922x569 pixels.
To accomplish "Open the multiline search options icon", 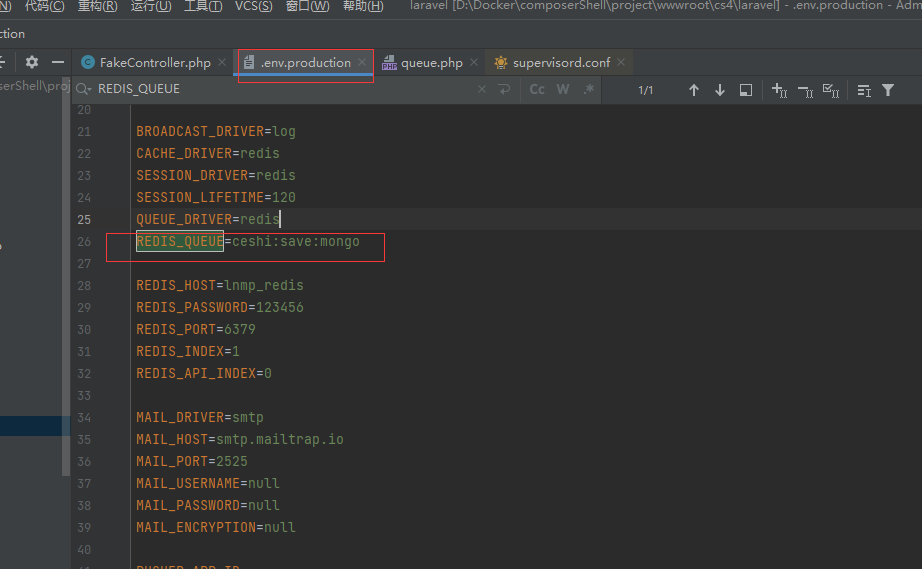I will click(x=864, y=91).
